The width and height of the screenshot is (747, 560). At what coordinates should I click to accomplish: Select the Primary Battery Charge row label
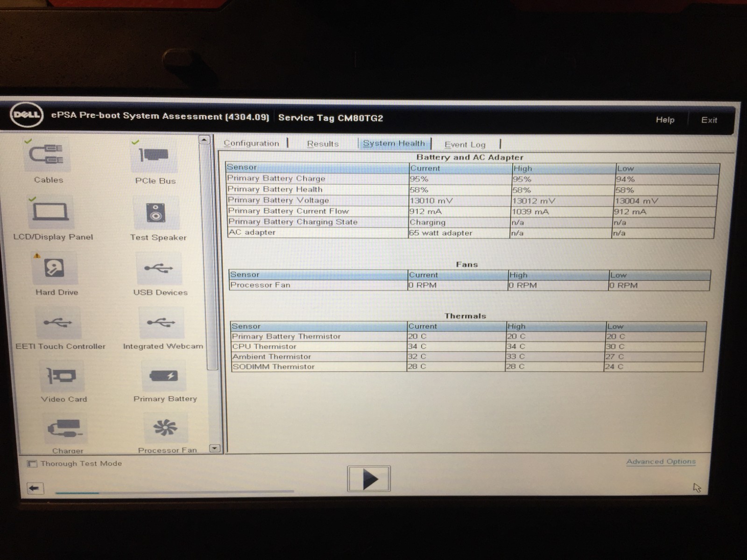point(276,178)
